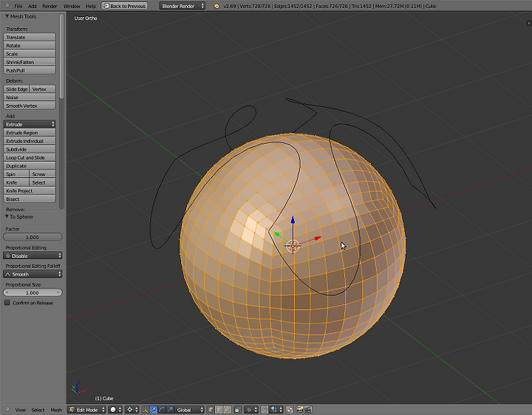
Task: Open the pivot point dropdown
Action: pos(132,410)
